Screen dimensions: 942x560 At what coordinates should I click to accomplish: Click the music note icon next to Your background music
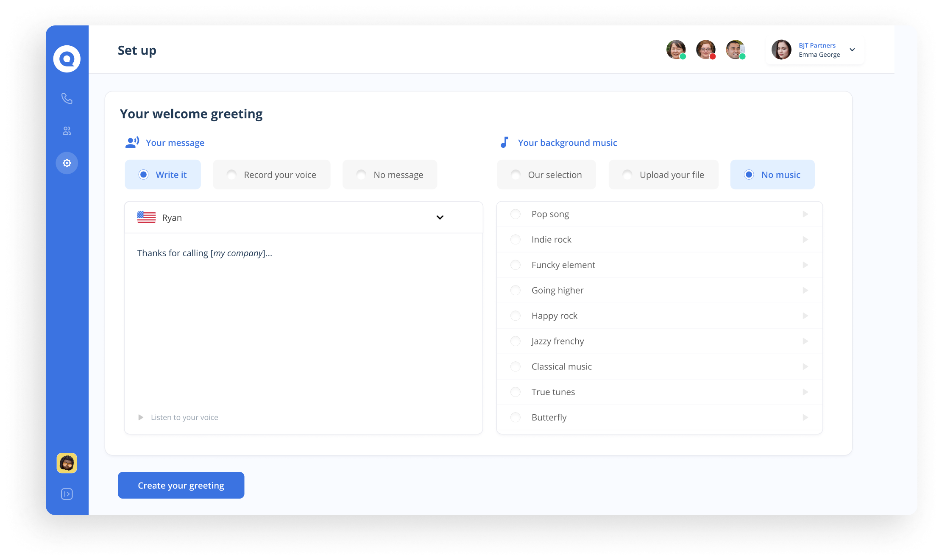pos(504,142)
